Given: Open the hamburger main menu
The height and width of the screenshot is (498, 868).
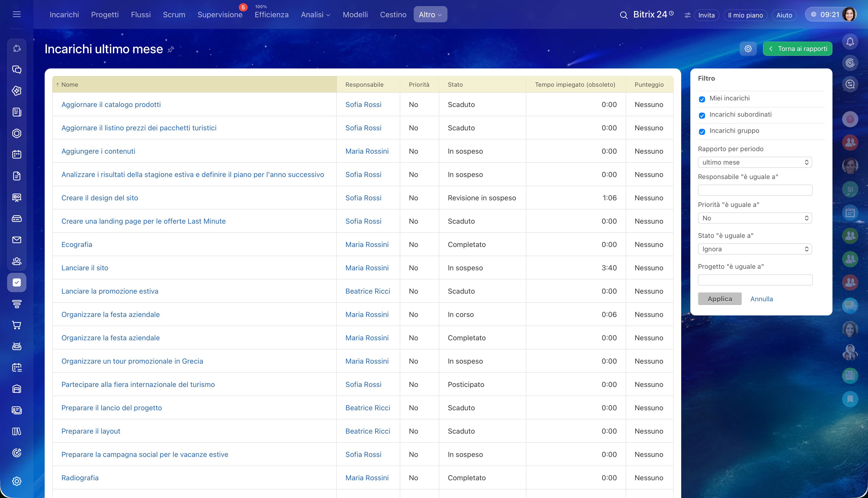Looking at the screenshot, I should (x=16, y=14).
